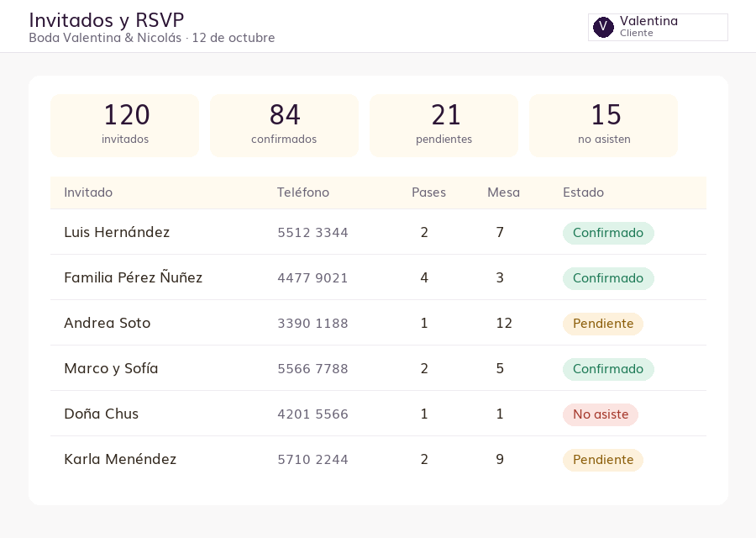Click the Invitados y RSVP page title
Image resolution: width=756 pixels, height=538 pixels.
click(107, 20)
